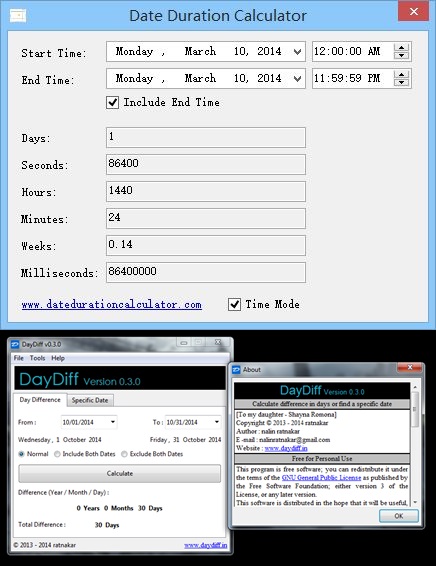This screenshot has height=566, width=436.
Task: Open www.daydiff.in link in About dialog
Action: [286, 448]
